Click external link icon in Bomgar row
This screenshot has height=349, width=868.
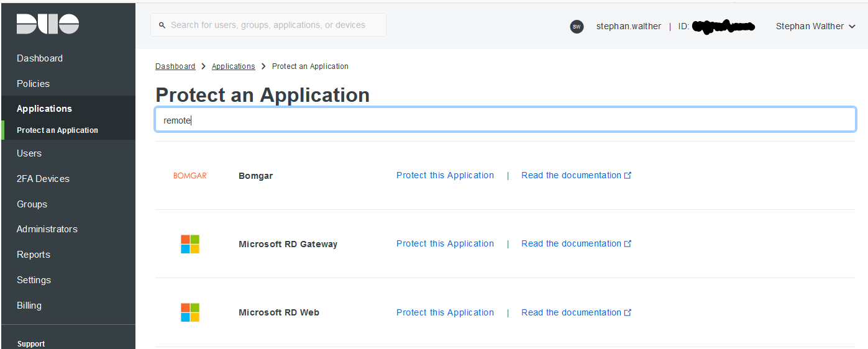point(628,175)
